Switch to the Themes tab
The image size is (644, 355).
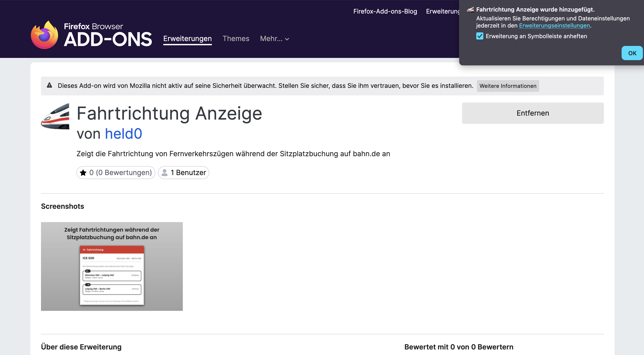236,39
